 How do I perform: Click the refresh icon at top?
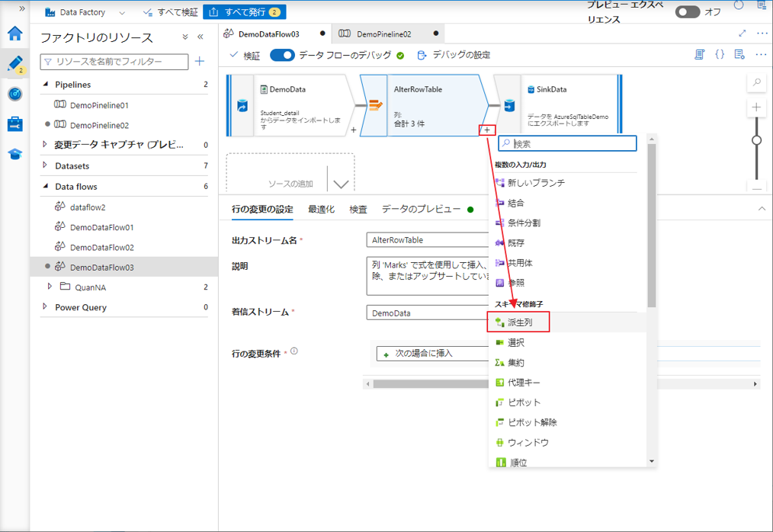pyautogui.click(x=739, y=5)
